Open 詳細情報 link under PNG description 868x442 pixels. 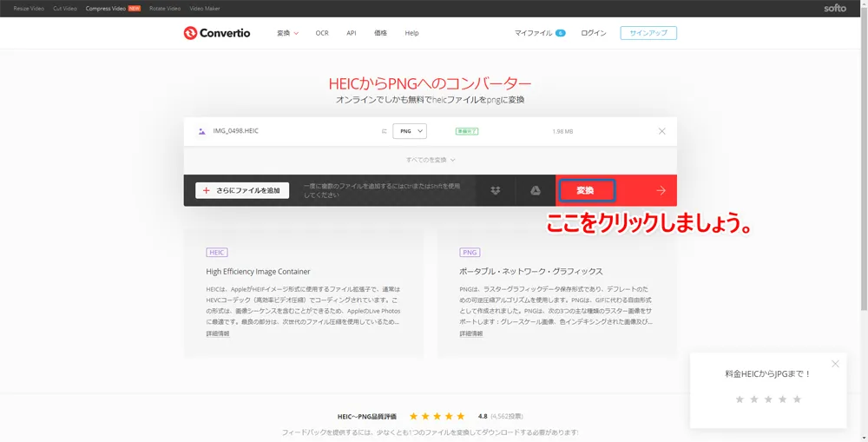point(471,334)
